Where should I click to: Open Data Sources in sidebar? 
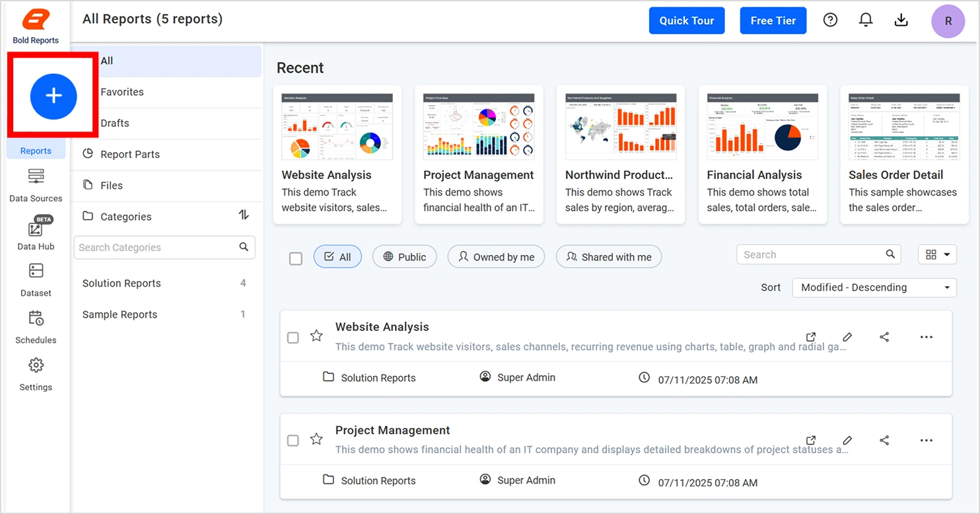(36, 186)
